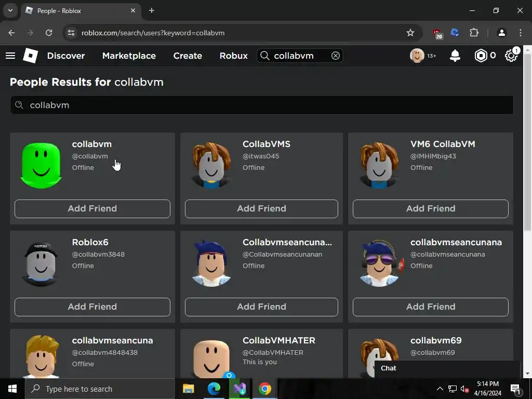Close the People - Roblox tab
The height and width of the screenshot is (399, 532).
coord(133,10)
